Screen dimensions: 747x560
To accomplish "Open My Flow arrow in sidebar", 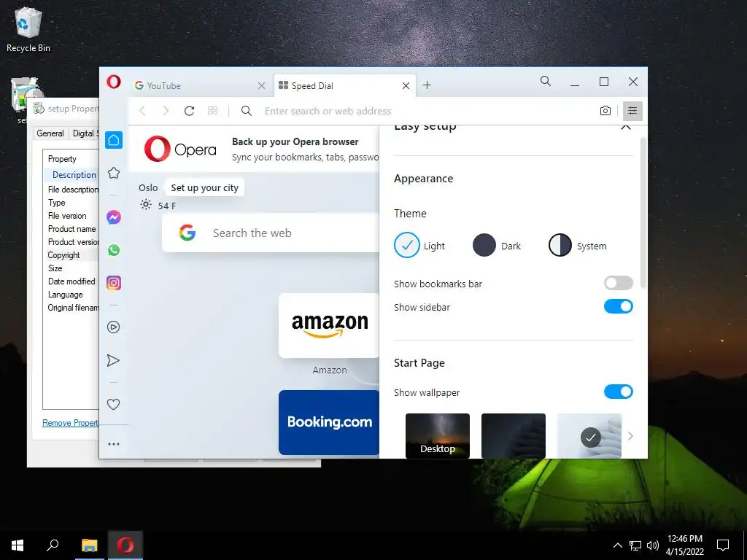I will [x=113, y=360].
